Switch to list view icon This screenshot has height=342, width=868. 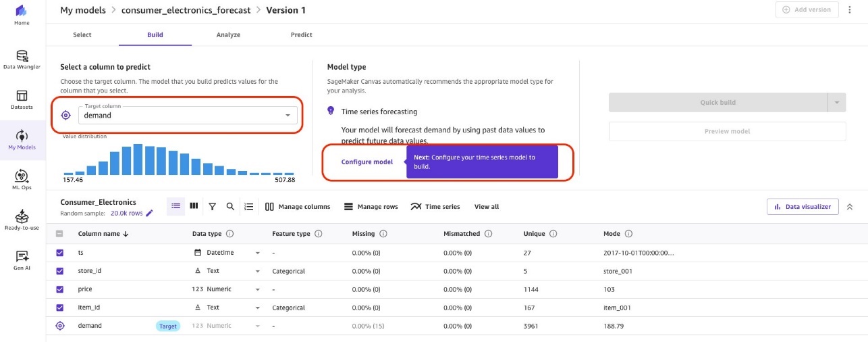coord(175,206)
